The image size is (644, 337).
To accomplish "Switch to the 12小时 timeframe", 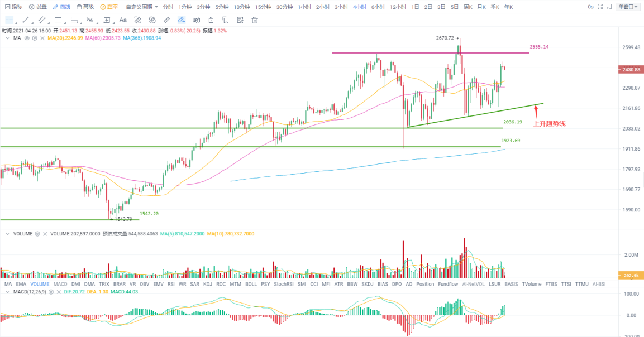I will [398, 7].
